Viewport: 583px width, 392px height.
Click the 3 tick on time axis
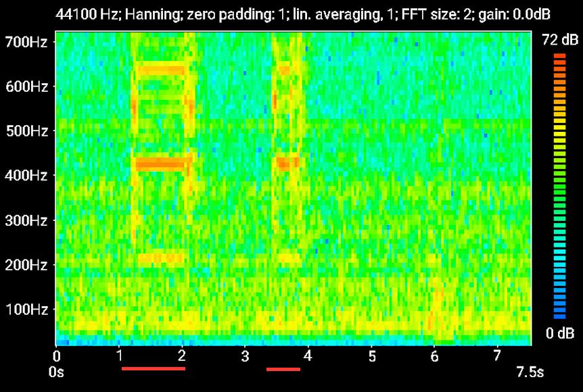click(245, 356)
